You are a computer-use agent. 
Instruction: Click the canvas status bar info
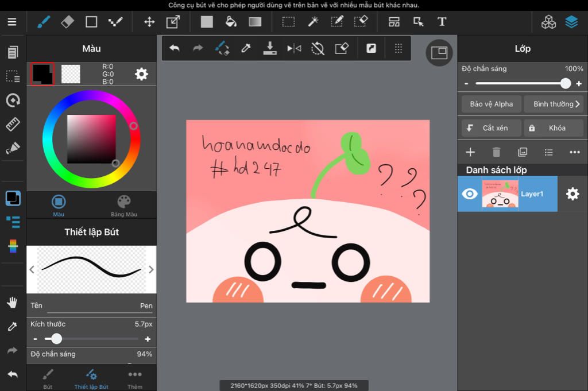[293, 385]
